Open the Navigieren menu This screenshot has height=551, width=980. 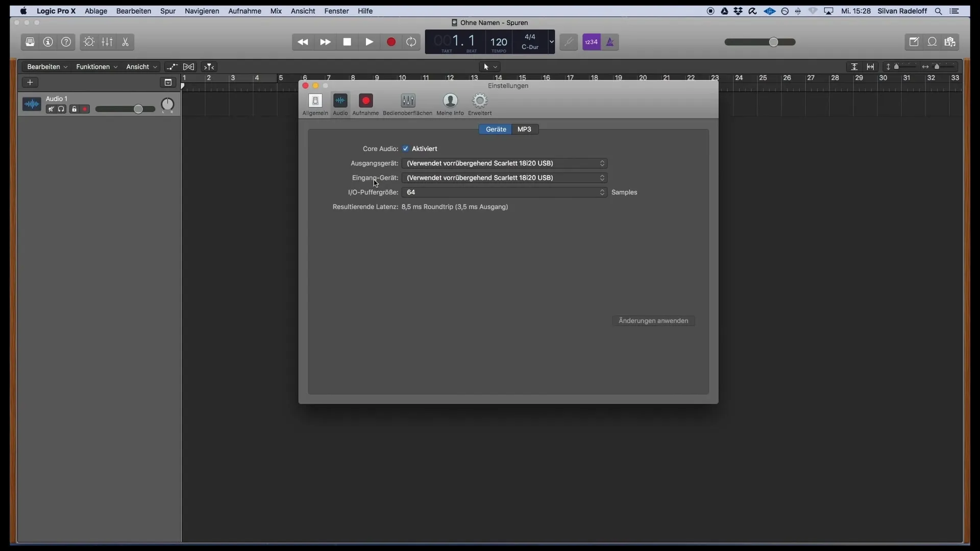202,11
